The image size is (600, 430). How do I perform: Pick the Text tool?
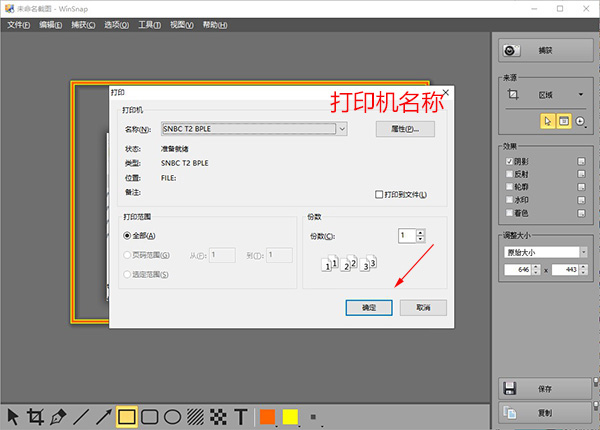241,417
